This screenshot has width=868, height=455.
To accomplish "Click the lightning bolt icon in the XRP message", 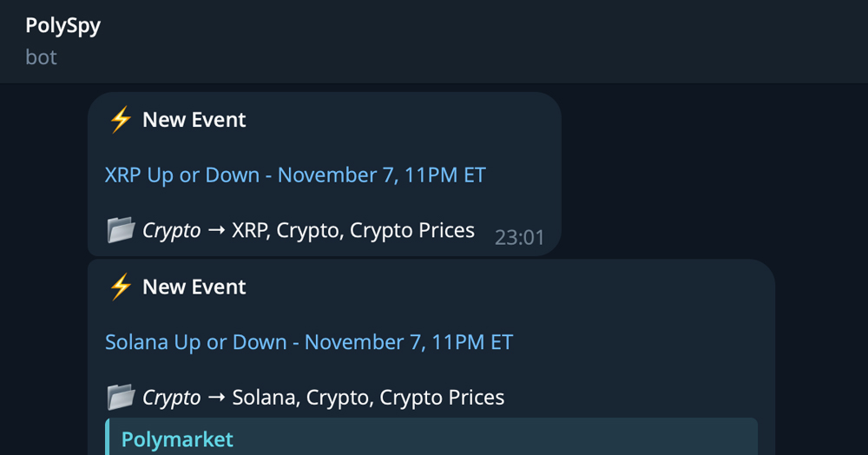I will tap(120, 120).
